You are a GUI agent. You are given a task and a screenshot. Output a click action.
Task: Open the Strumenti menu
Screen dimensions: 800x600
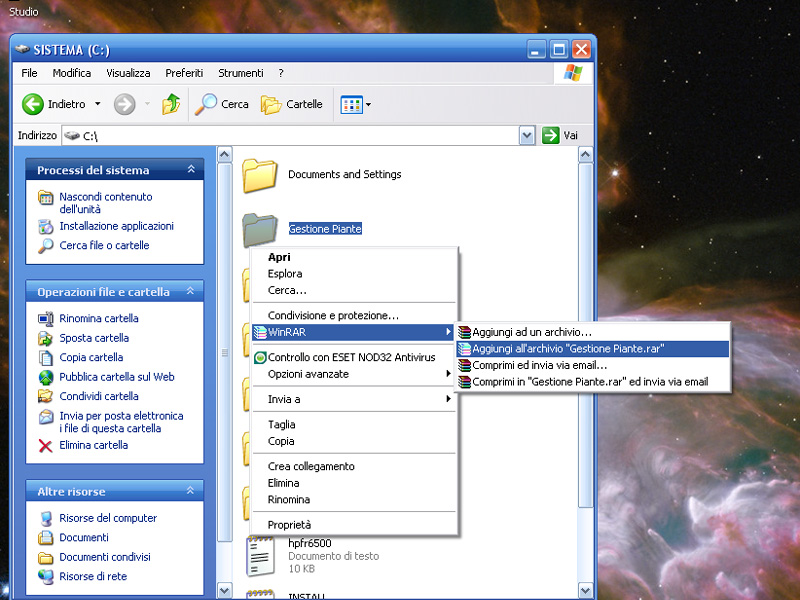pos(241,73)
